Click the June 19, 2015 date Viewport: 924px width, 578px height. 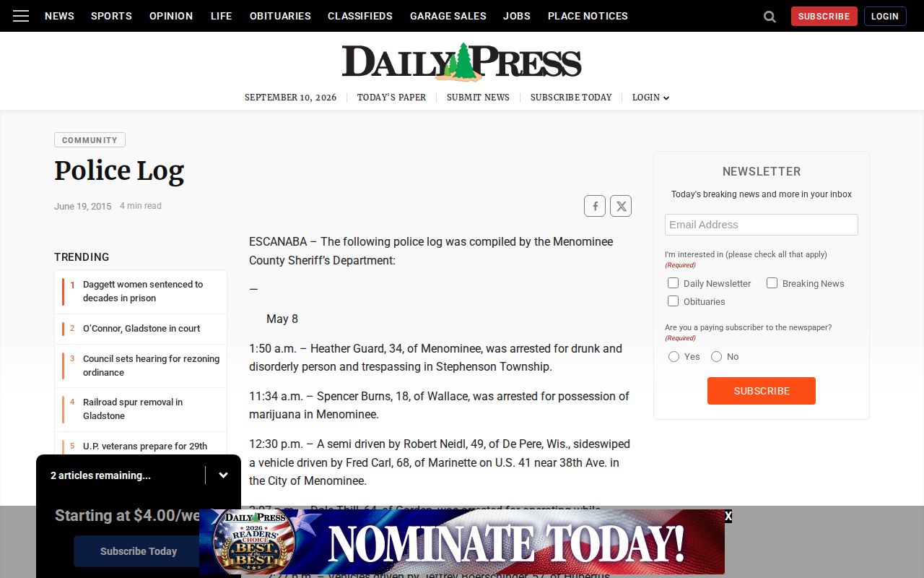tap(83, 206)
